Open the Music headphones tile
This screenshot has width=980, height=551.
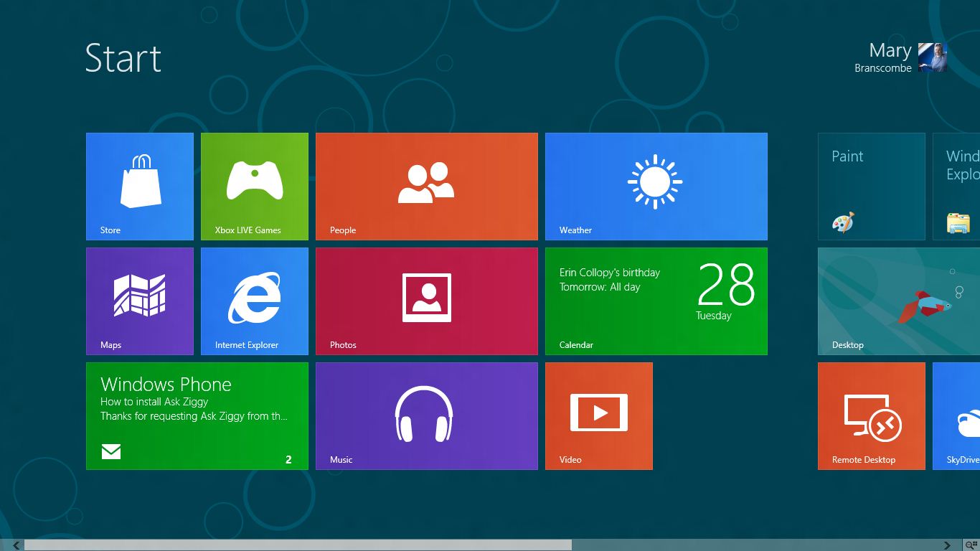427,416
